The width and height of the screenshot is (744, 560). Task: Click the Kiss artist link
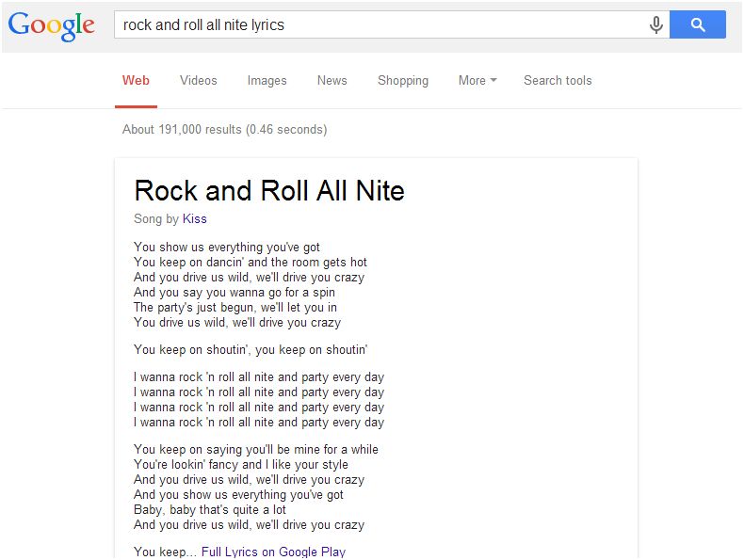coord(195,218)
